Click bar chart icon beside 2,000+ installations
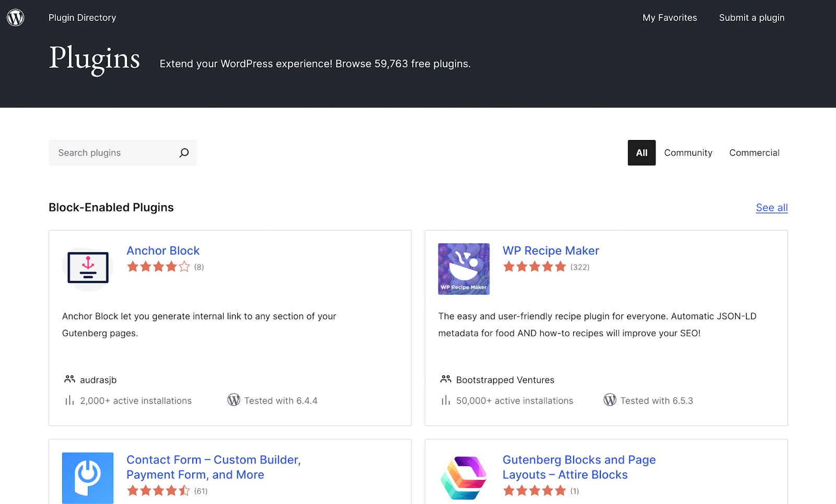Screen dimensions: 836x504 69,401
